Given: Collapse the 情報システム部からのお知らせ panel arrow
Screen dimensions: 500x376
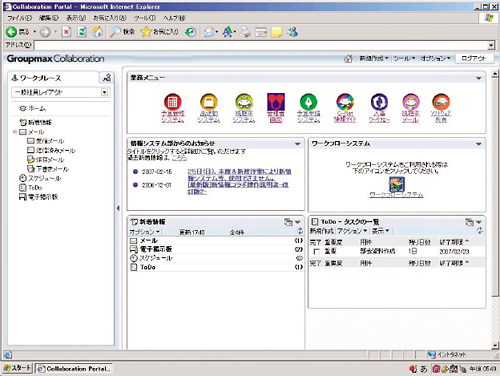Looking at the screenshot, I should pos(297,144).
